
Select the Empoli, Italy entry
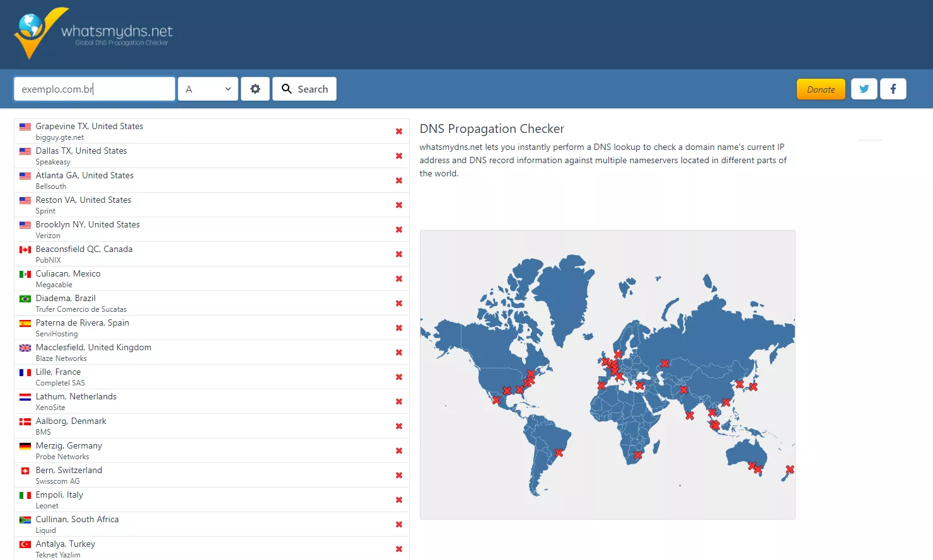pyautogui.click(x=212, y=500)
